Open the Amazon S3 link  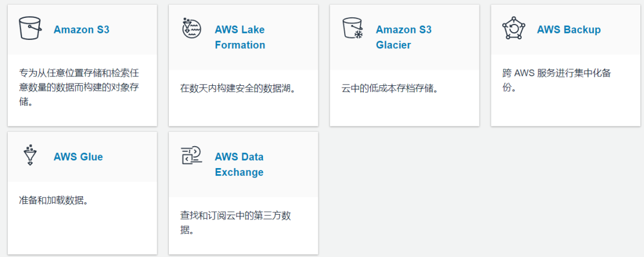click(81, 29)
